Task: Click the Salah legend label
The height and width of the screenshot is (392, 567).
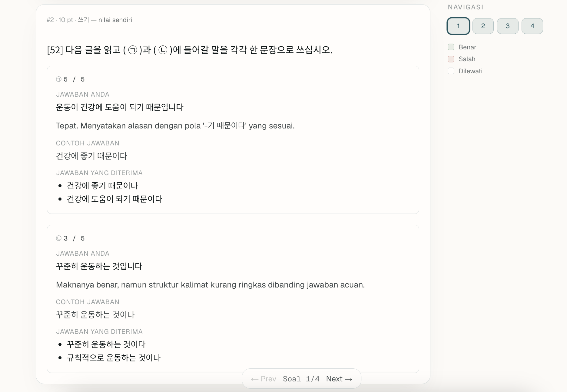Action: 467,59
